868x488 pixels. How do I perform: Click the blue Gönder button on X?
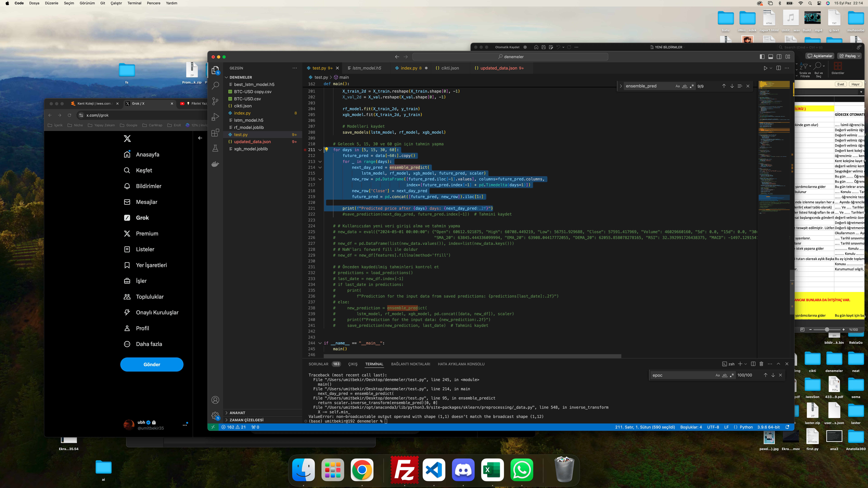coord(152,364)
